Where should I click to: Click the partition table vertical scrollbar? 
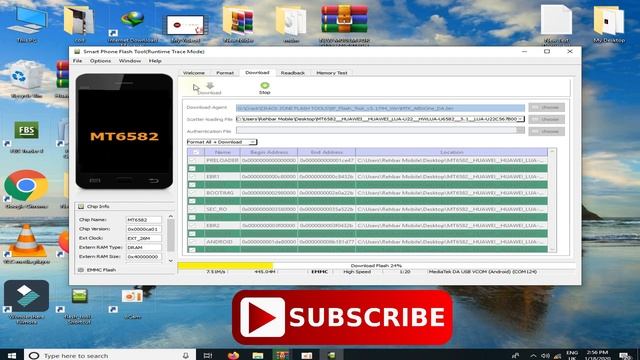point(552,200)
